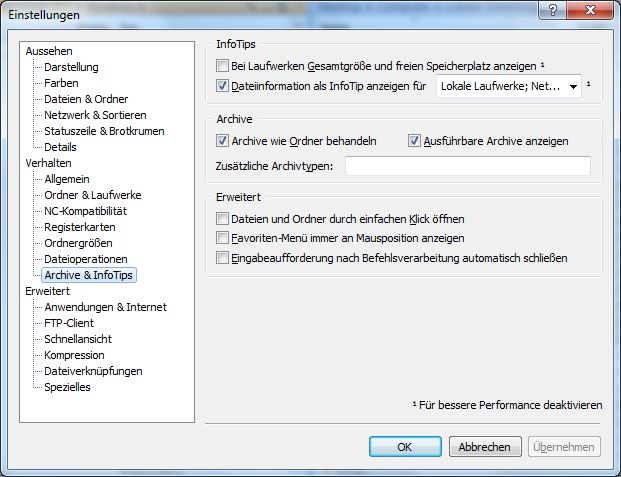Screen dimensions: 621x477
Task: Select Aussehen category in tree
Action: click(x=49, y=51)
